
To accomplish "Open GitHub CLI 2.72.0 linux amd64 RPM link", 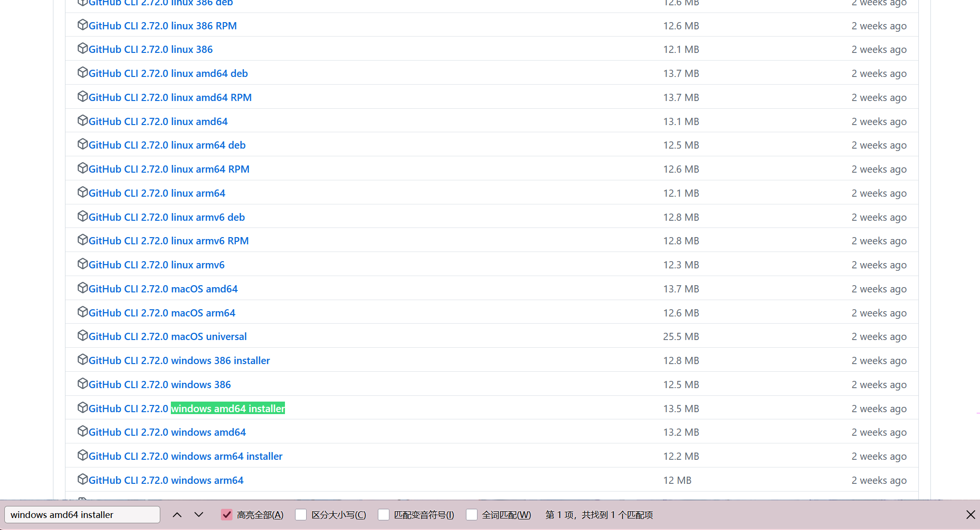I will pos(170,98).
